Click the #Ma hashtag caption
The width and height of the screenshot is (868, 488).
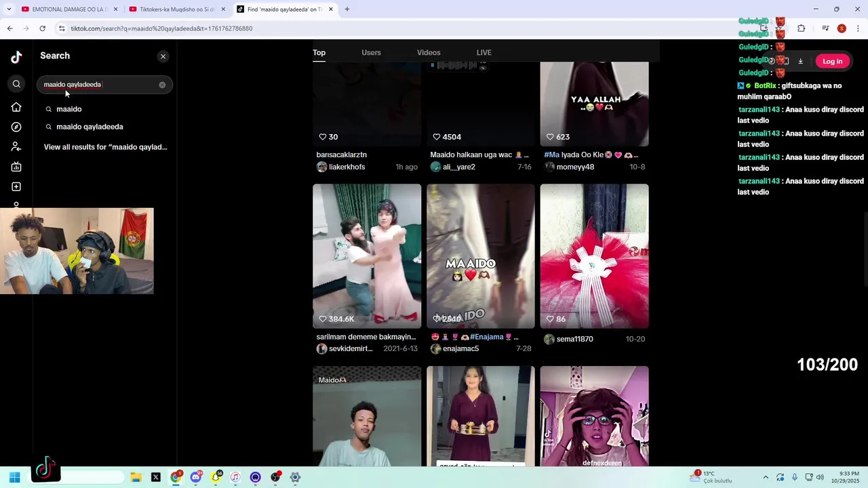[x=551, y=155]
